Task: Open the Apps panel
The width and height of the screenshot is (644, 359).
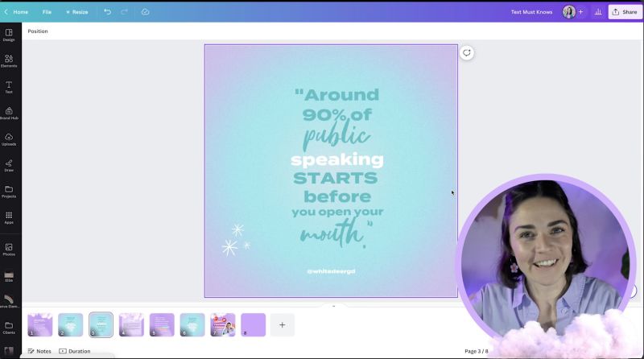Action: click(9, 217)
